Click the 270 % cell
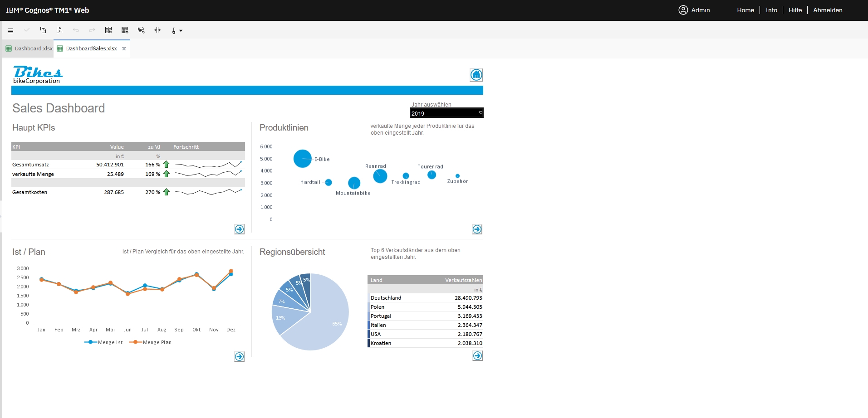This screenshot has width=868, height=418. pyautogui.click(x=152, y=192)
